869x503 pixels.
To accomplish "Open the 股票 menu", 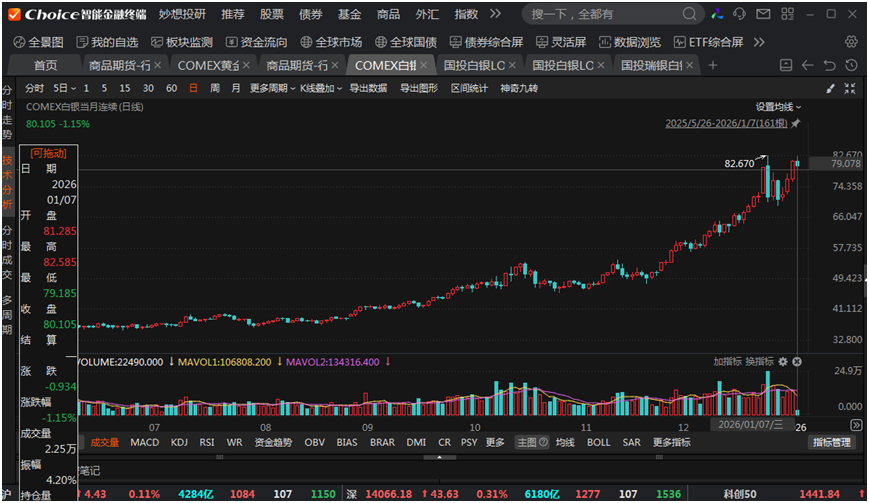I will 271,14.
